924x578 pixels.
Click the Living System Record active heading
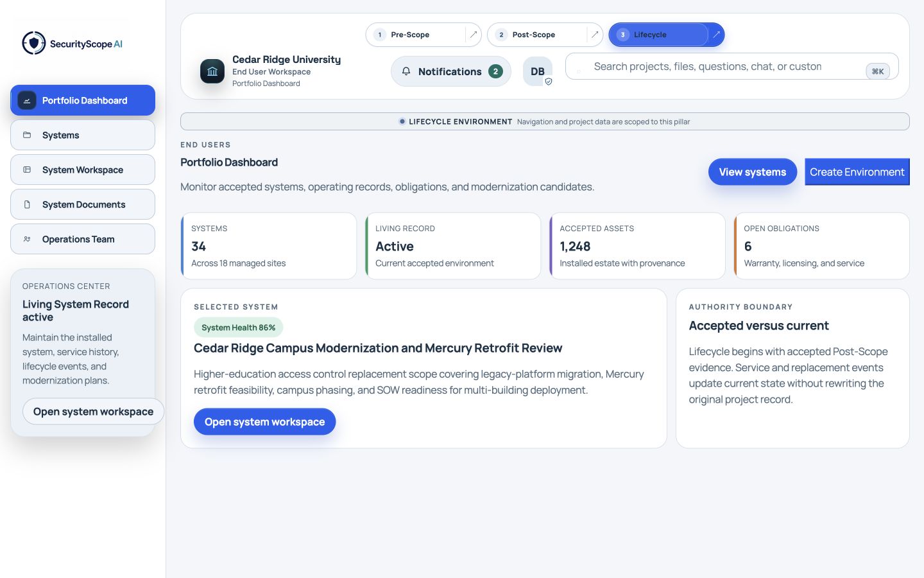[76, 311]
